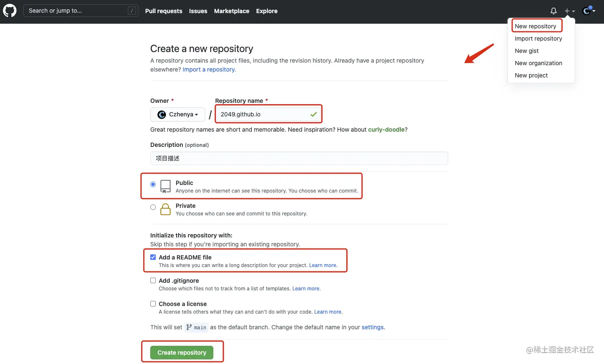Enable the Add .gitignore checkbox
604x364 pixels.
pos(153,280)
